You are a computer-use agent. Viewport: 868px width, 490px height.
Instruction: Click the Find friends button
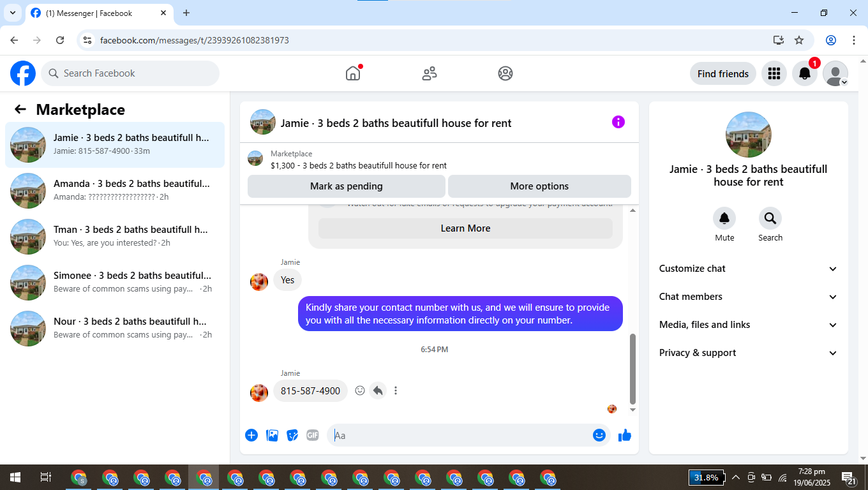click(x=723, y=73)
